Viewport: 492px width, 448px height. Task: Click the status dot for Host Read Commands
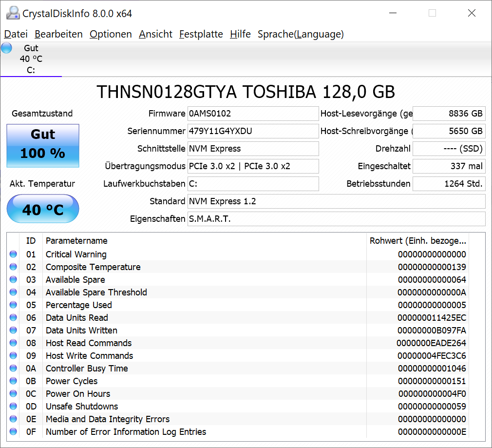click(x=13, y=343)
